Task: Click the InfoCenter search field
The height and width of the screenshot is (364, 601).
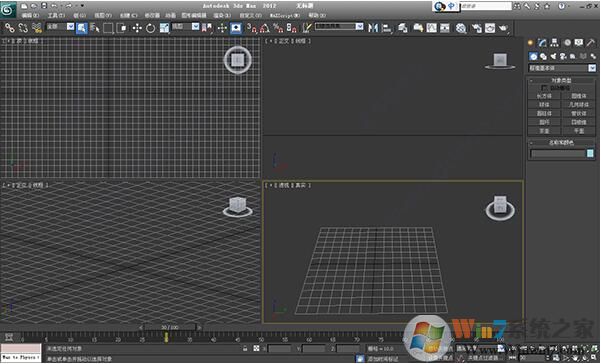Action: click(486, 6)
